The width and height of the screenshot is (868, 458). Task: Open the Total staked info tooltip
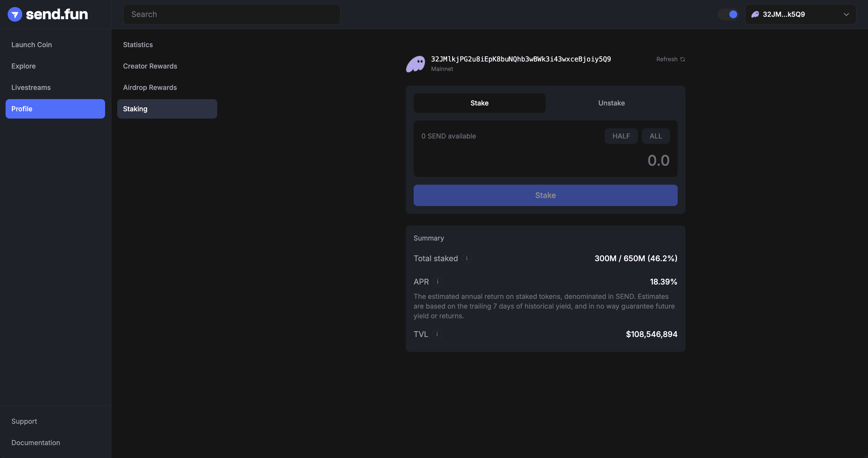pos(467,258)
